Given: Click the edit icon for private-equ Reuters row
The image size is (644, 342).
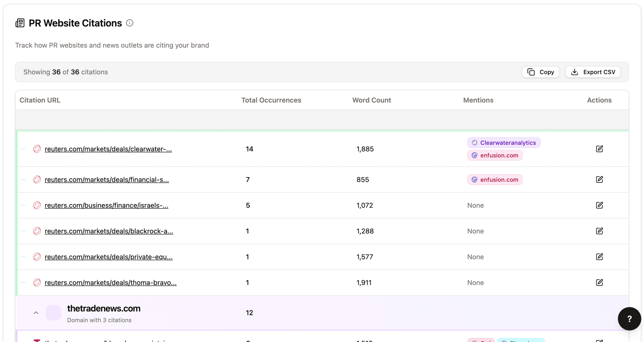Looking at the screenshot, I should click(x=599, y=257).
